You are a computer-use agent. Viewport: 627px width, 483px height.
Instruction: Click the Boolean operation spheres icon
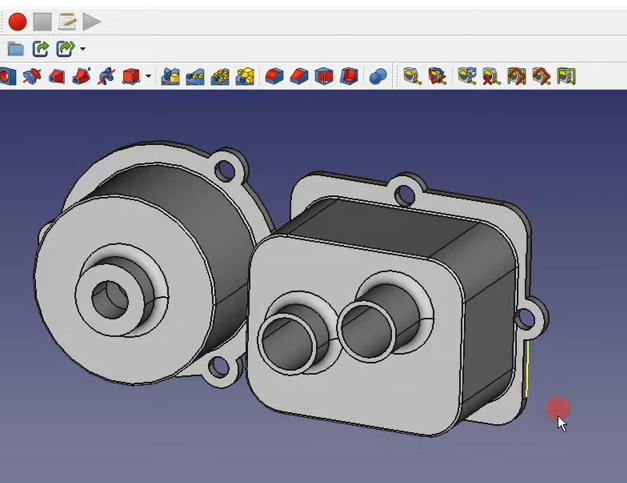[377, 76]
